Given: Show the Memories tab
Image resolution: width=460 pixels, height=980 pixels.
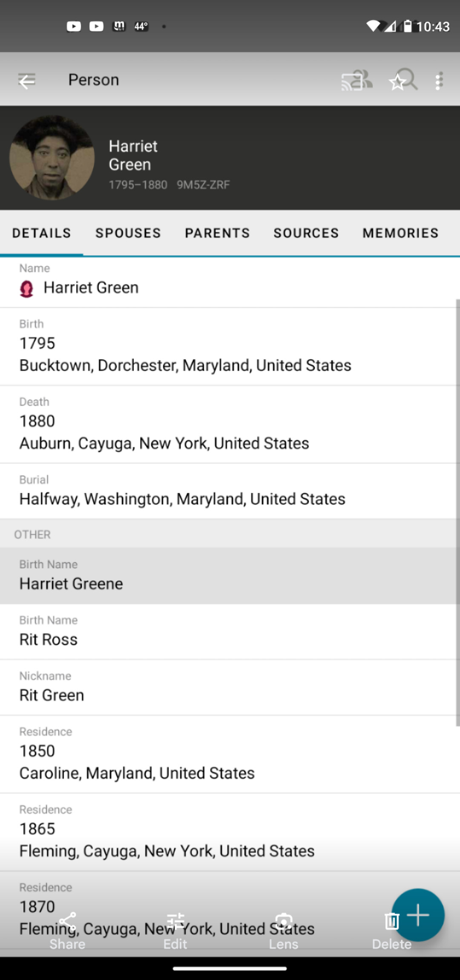Looking at the screenshot, I should coord(400,233).
